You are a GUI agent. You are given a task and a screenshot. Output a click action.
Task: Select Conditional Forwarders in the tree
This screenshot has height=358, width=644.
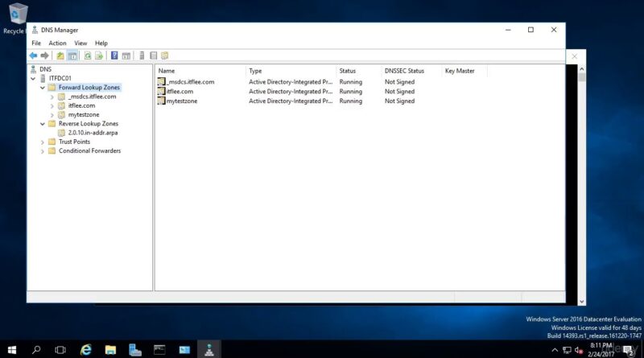tap(89, 150)
